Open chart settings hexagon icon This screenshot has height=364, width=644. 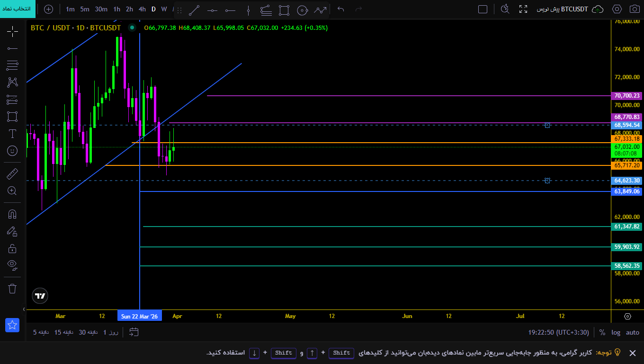point(617,9)
